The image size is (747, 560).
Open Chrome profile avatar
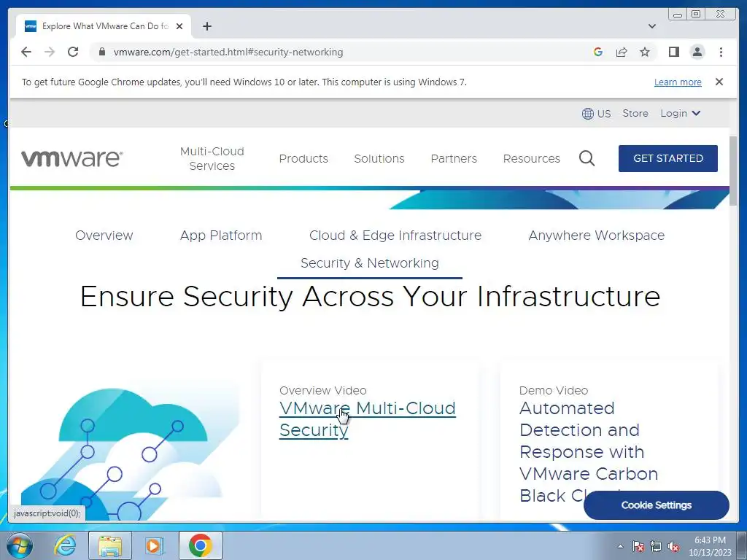point(697,52)
